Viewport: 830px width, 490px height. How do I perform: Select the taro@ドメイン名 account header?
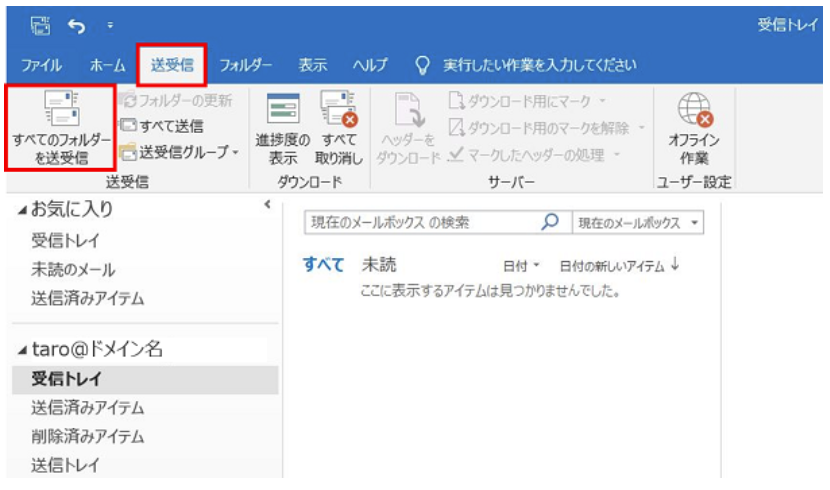coord(97,349)
